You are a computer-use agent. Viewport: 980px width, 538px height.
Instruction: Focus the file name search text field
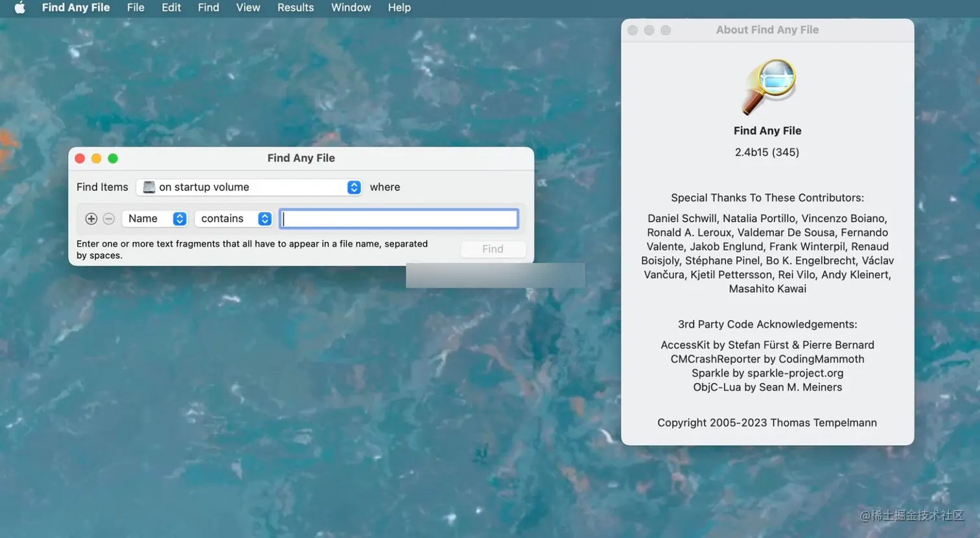pos(399,219)
